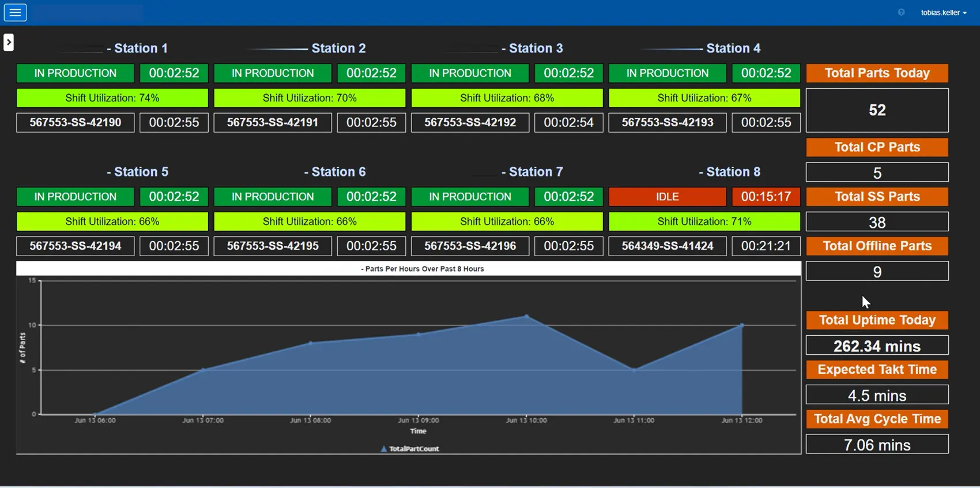The width and height of the screenshot is (980, 488).
Task: Select the Total Uptime Today tile
Action: click(x=877, y=320)
